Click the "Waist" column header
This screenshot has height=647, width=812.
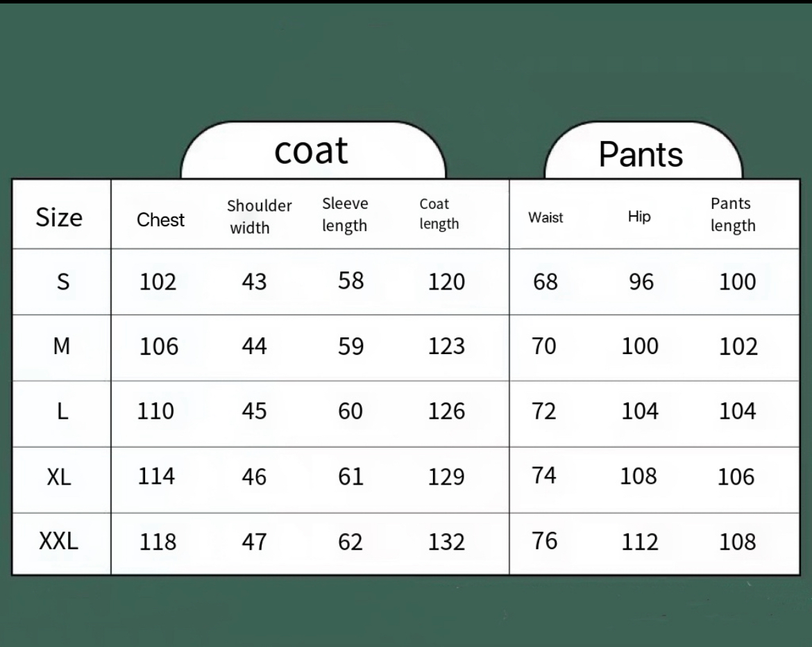pos(545,217)
